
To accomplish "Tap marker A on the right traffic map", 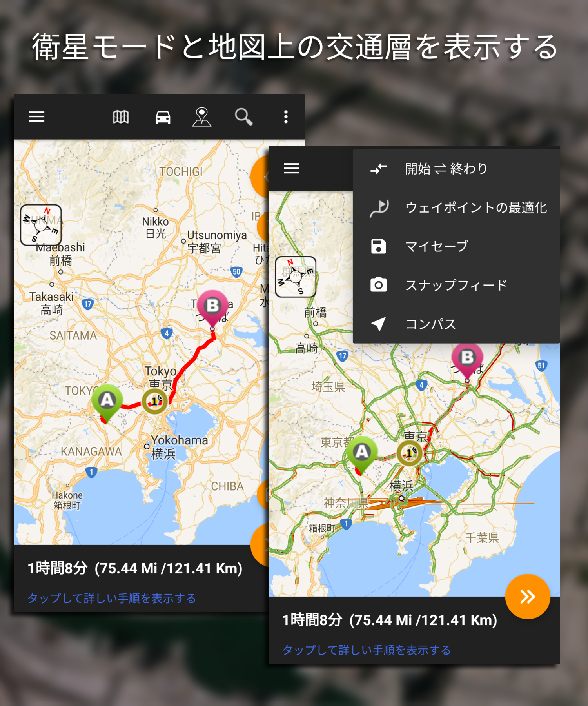I will 362,455.
